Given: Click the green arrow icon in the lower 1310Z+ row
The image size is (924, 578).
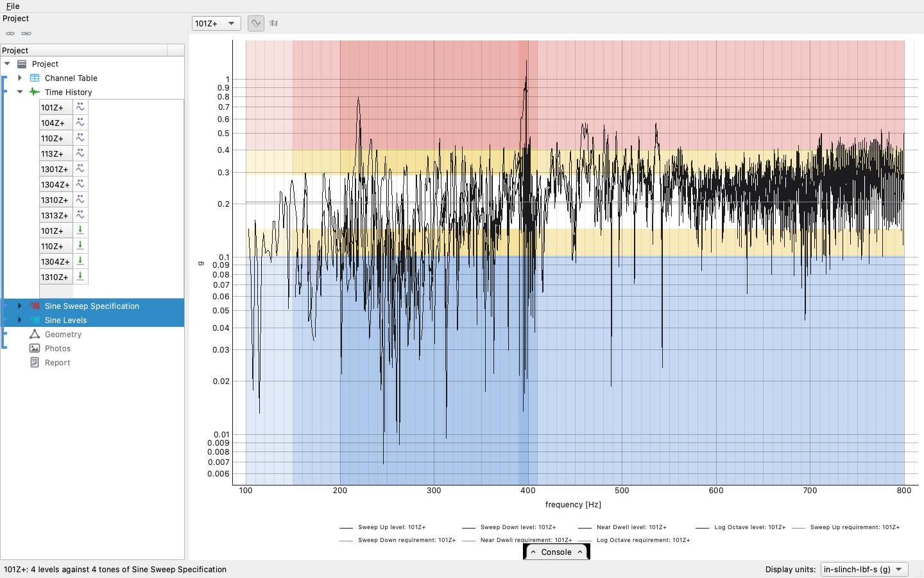Looking at the screenshot, I should pyautogui.click(x=80, y=276).
